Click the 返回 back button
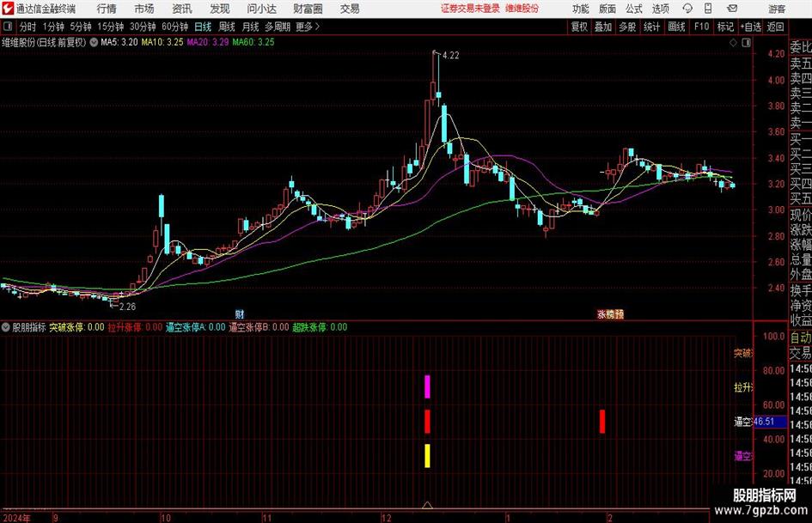This screenshot has width=812, height=523. pos(775,27)
